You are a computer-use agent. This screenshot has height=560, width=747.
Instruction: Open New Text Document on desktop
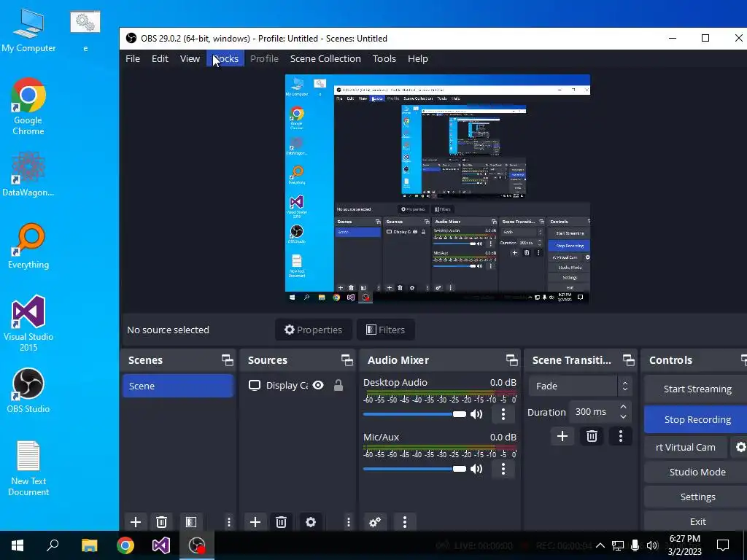[x=28, y=469]
